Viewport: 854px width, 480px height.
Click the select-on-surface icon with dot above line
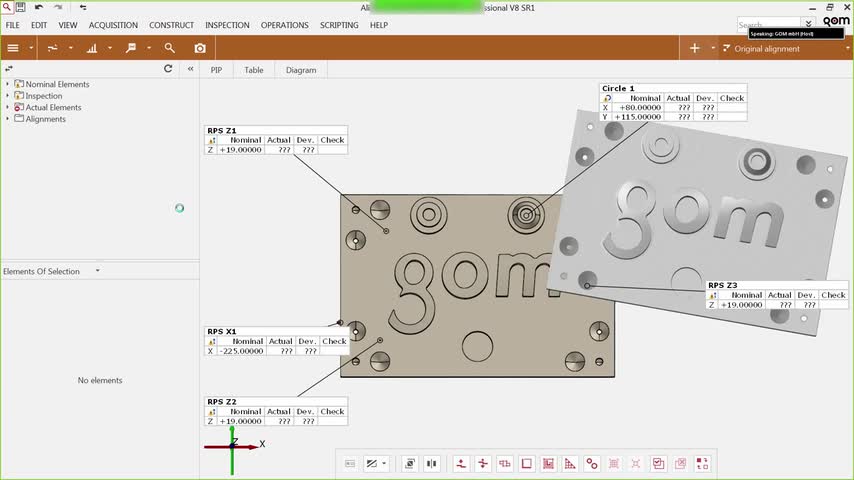point(461,464)
